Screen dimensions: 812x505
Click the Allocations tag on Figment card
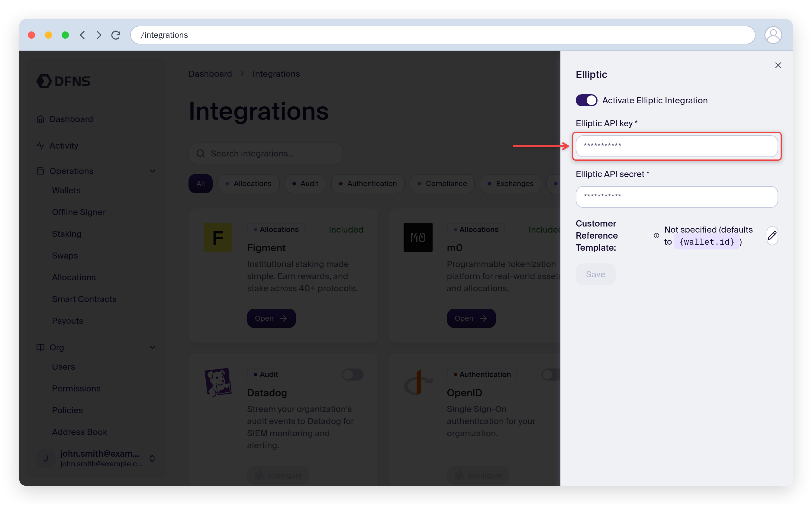pos(276,230)
